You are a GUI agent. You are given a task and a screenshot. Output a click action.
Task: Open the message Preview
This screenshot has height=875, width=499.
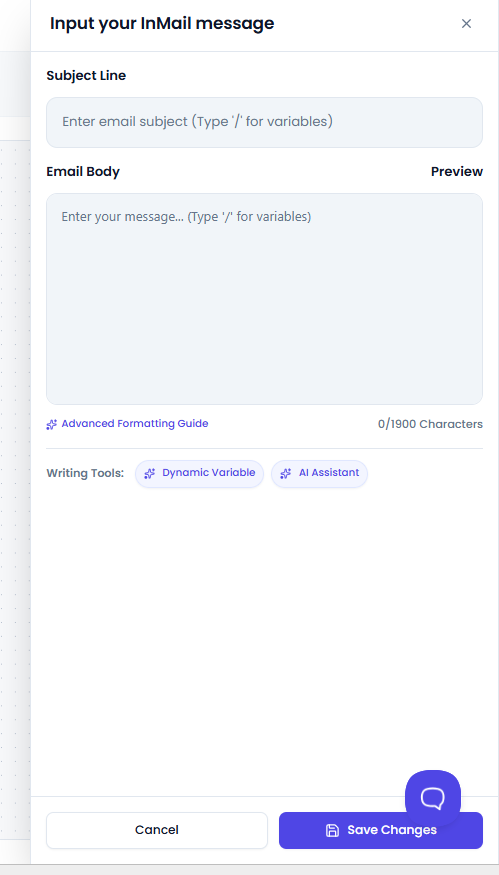pos(457,172)
